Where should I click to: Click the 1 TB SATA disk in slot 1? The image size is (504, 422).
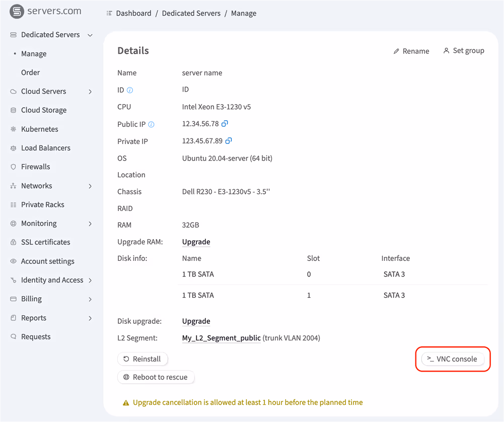[x=198, y=296]
